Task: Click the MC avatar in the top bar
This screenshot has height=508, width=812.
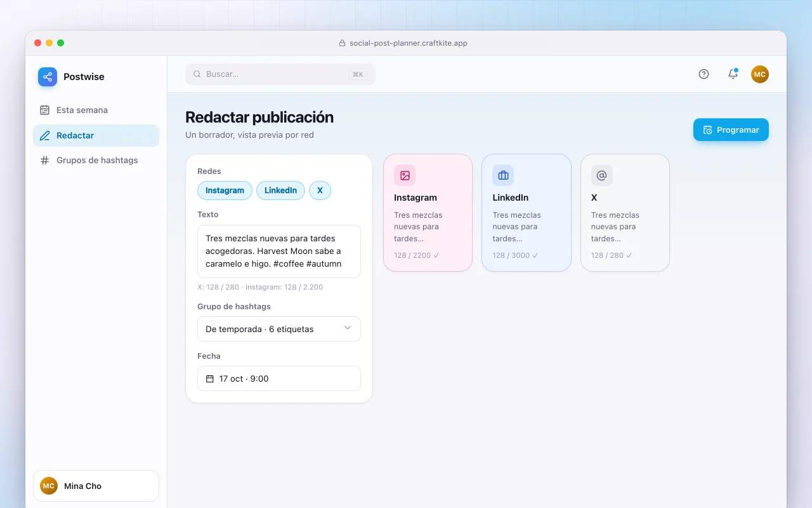Action: [x=760, y=74]
